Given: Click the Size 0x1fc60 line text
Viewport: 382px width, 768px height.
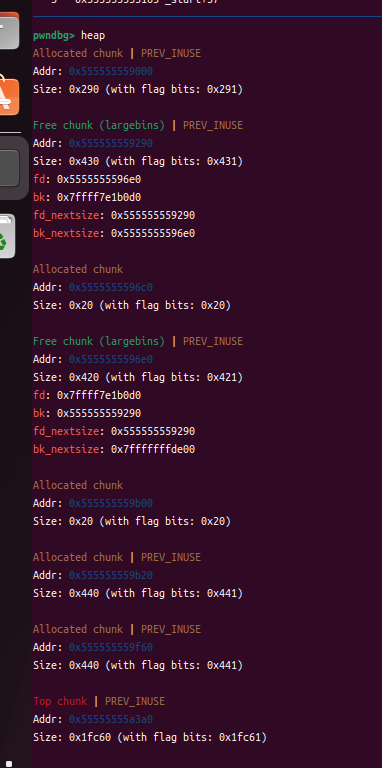Looking at the screenshot, I should pyautogui.click(x=150, y=738).
